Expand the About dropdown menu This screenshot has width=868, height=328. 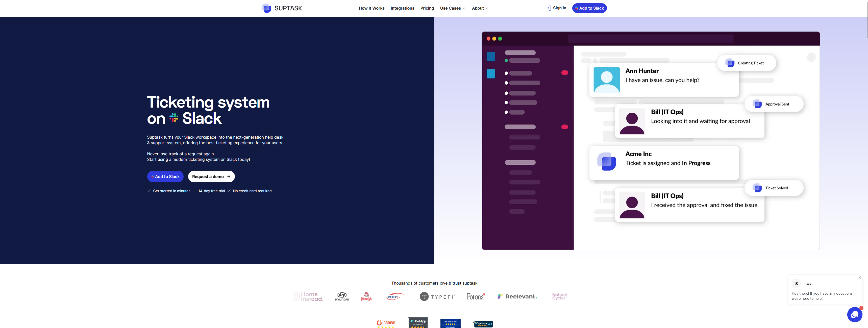click(480, 8)
